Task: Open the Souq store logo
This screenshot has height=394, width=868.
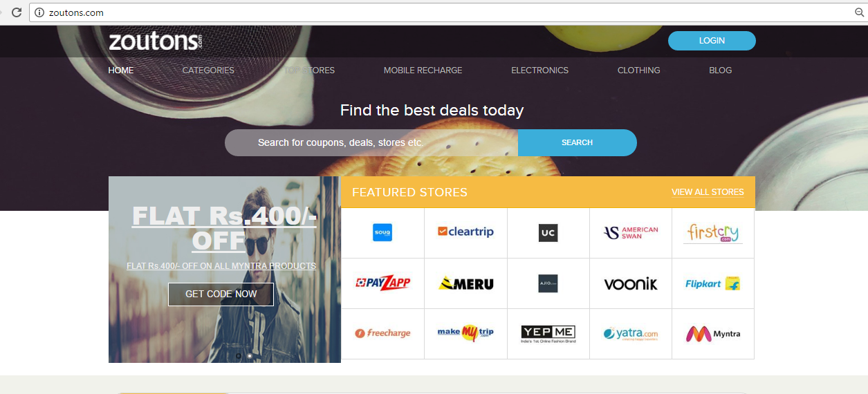Action: pos(382,232)
